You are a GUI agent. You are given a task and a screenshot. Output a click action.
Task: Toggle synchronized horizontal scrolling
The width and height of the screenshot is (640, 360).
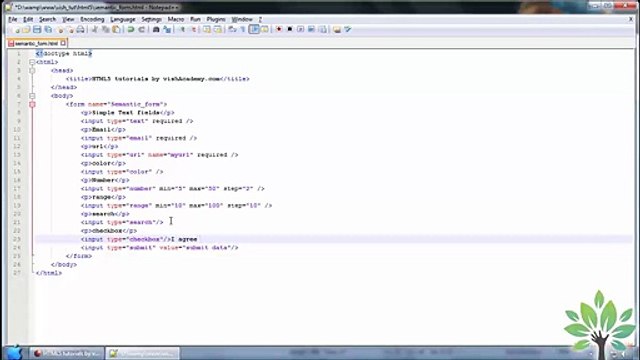(x=218, y=29)
